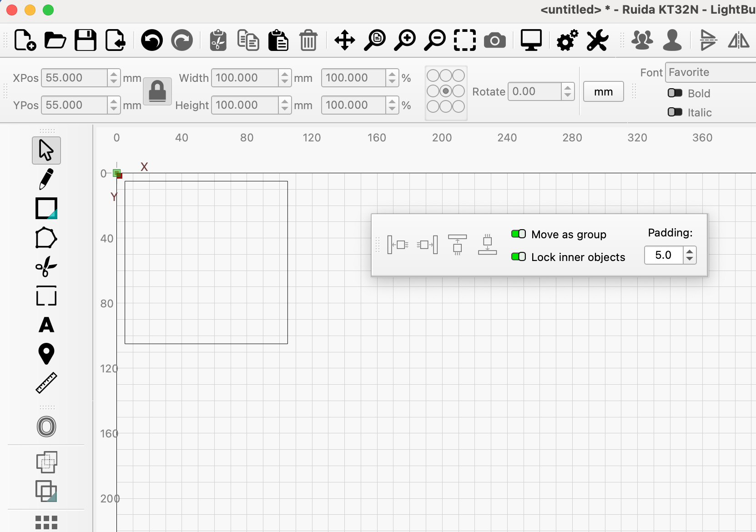Enable the Bold font toggle
756x532 pixels.
point(675,93)
